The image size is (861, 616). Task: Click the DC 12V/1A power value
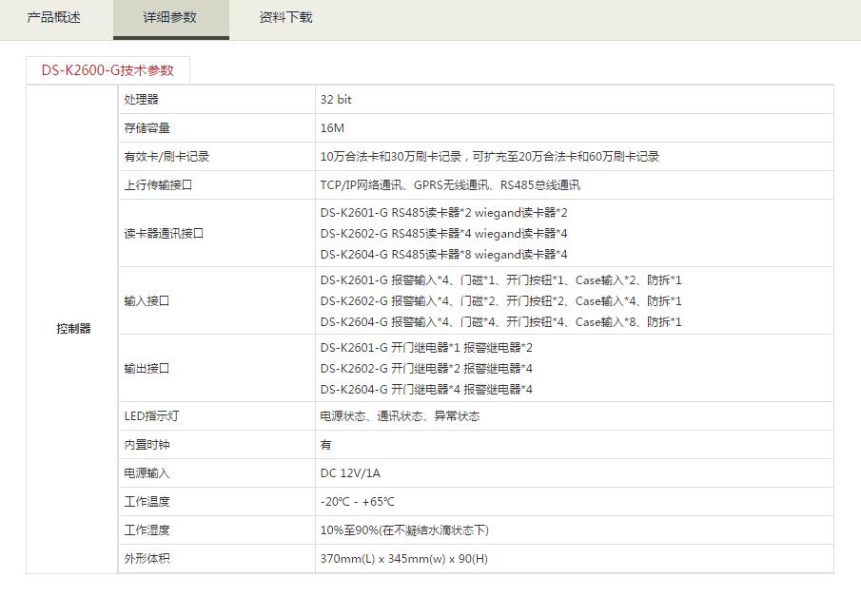(350, 473)
